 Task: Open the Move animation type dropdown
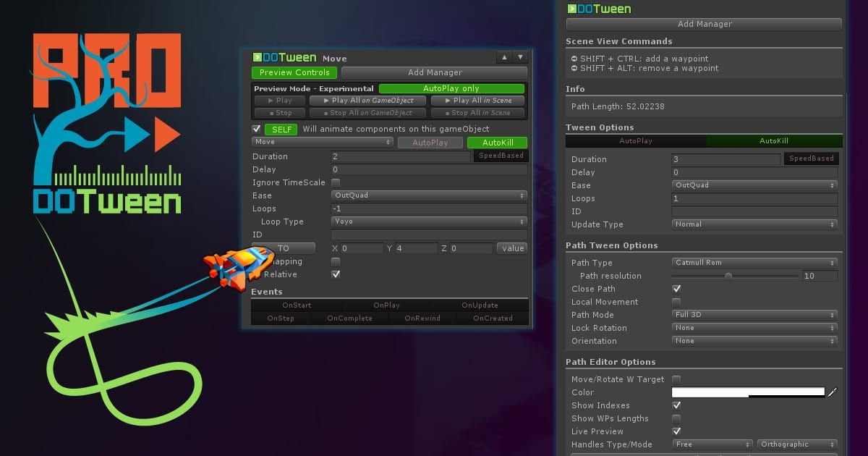click(x=323, y=142)
